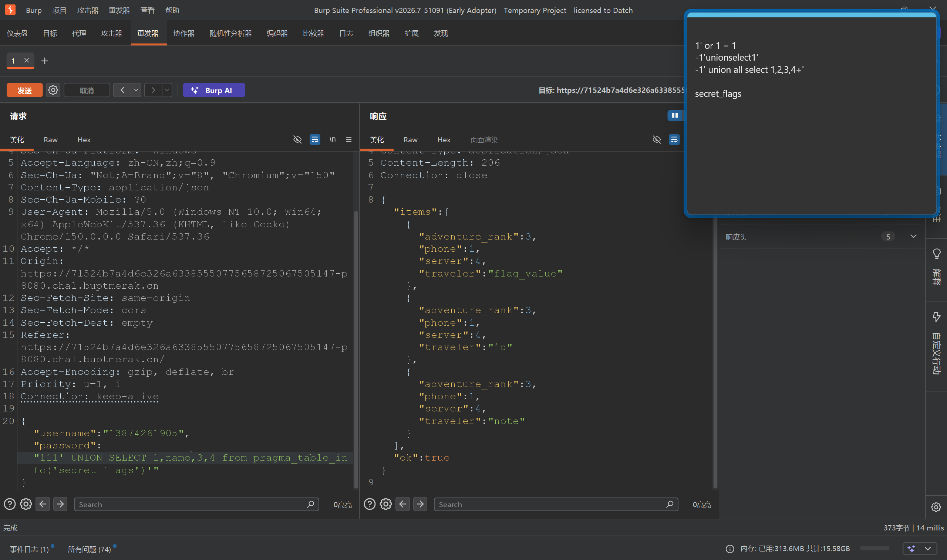Open sidebar settings gear at bottom right
Viewport: 947px width, 560px height.
936,507
